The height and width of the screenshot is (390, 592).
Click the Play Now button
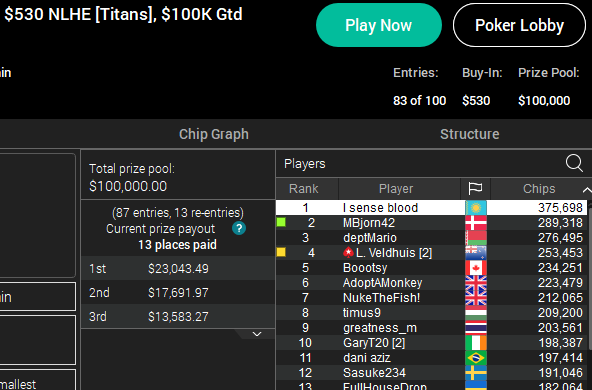pos(379,25)
